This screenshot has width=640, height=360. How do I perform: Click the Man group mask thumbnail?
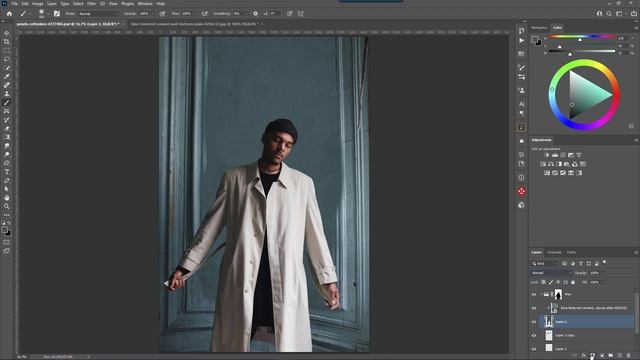[558, 294]
